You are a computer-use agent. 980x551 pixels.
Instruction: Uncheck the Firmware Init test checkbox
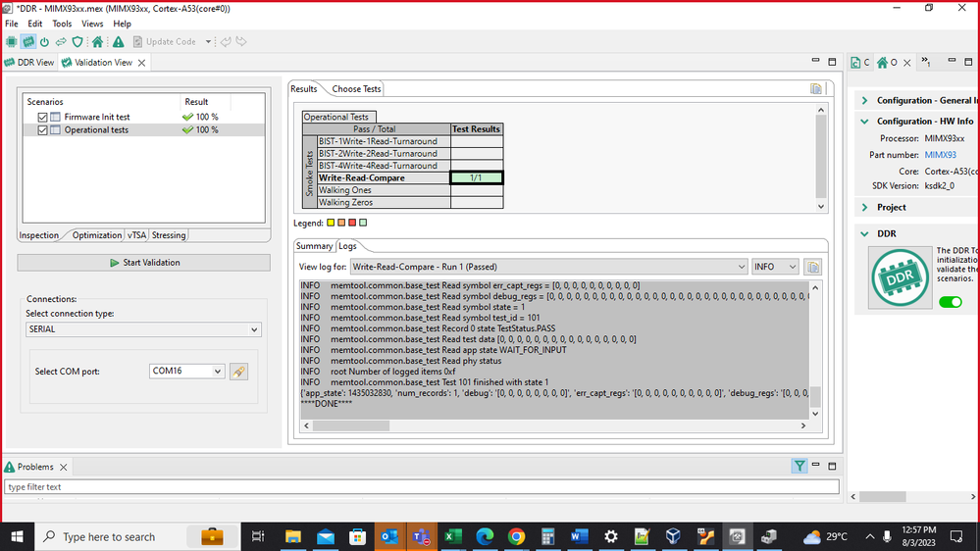pyautogui.click(x=42, y=117)
